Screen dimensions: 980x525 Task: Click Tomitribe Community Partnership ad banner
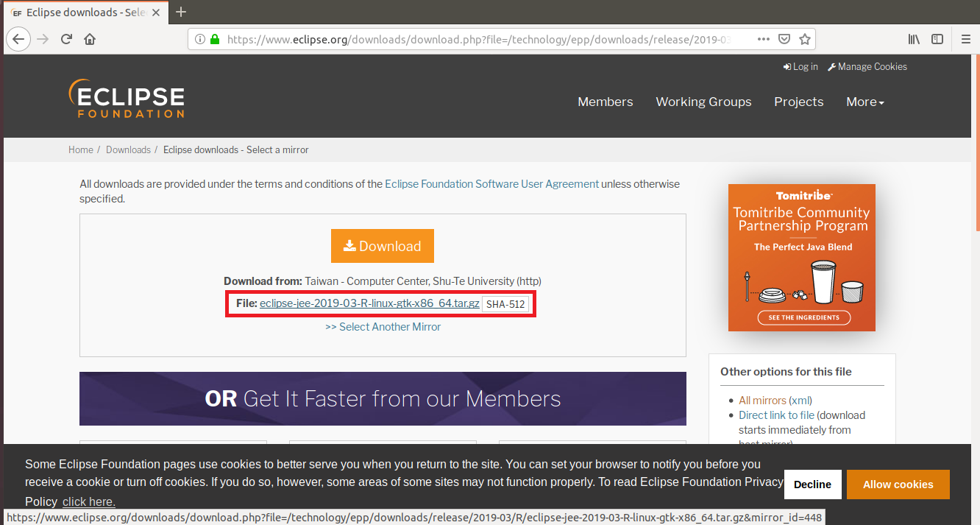click(x=802, y=258)
